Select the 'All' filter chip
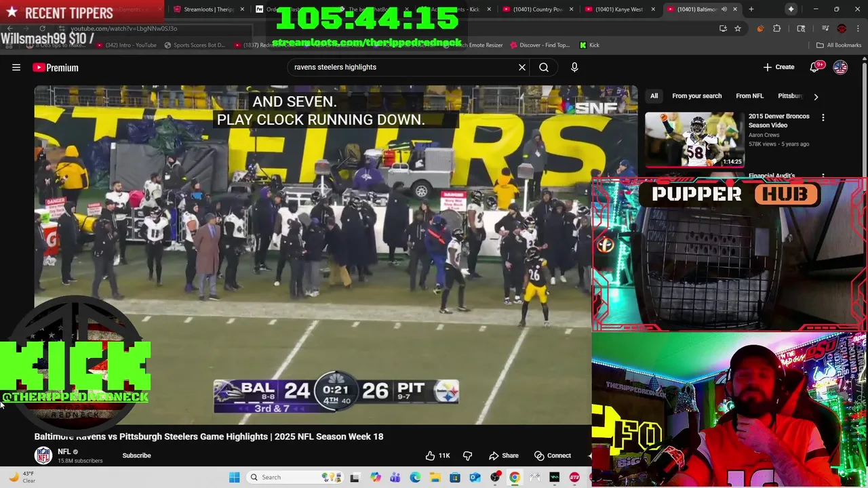This screenshot has height=488, width=868. click(654, 96)
